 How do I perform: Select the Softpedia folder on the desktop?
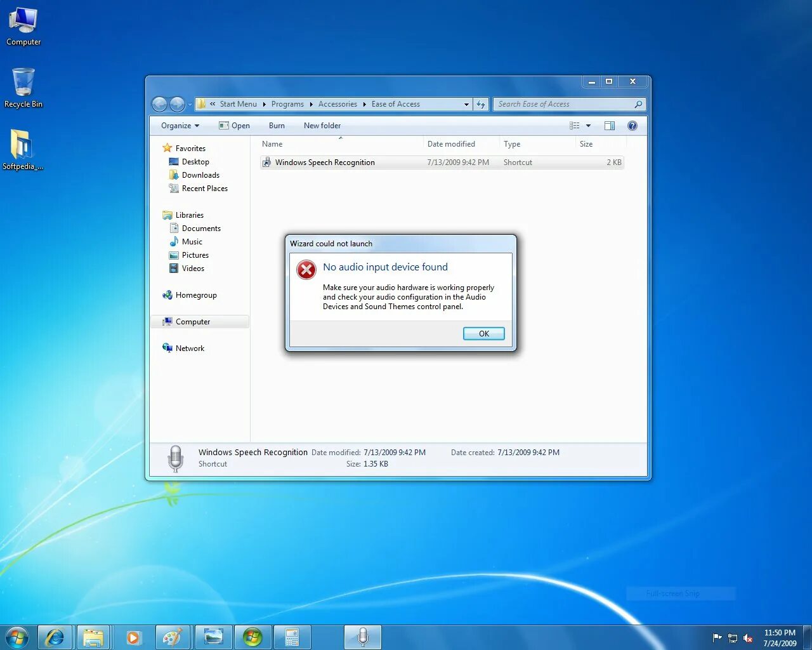point(23,150)
